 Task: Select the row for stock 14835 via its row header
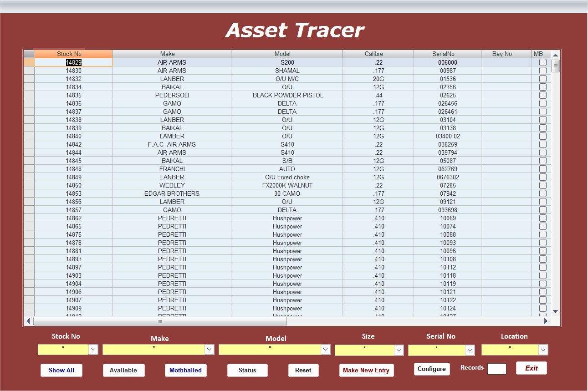click(29, 96)
